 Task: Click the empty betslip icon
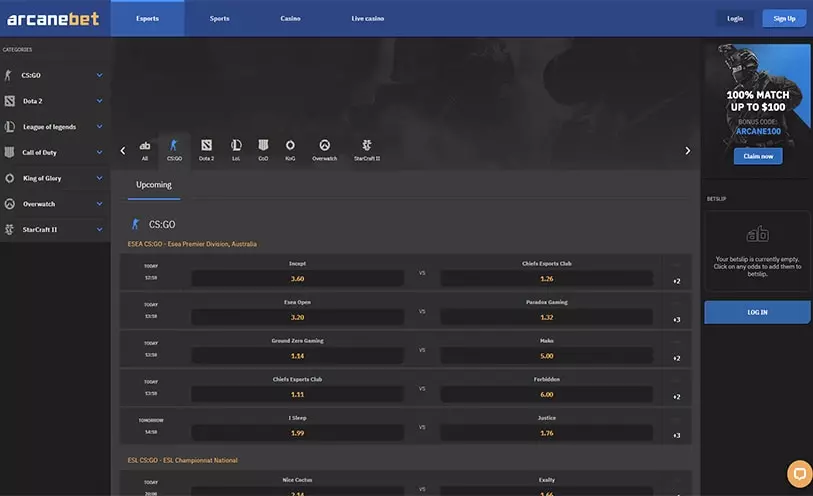(x=758, y=234)
